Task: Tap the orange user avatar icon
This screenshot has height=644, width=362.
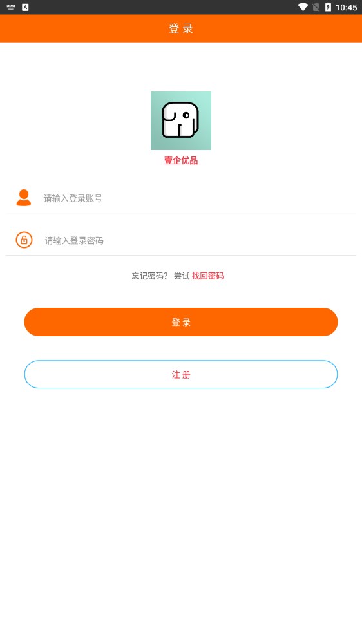Action: (23, 198)
